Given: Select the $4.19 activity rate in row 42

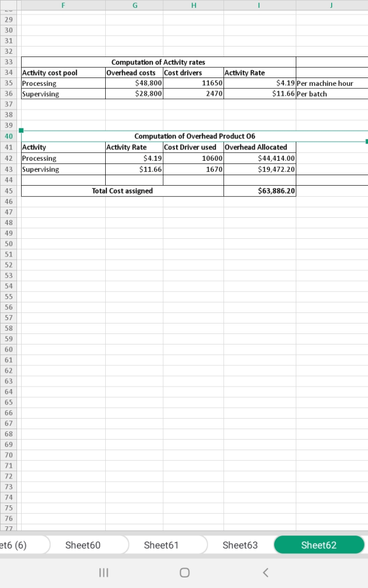Looking at the screenshot, I should point(135,158).
